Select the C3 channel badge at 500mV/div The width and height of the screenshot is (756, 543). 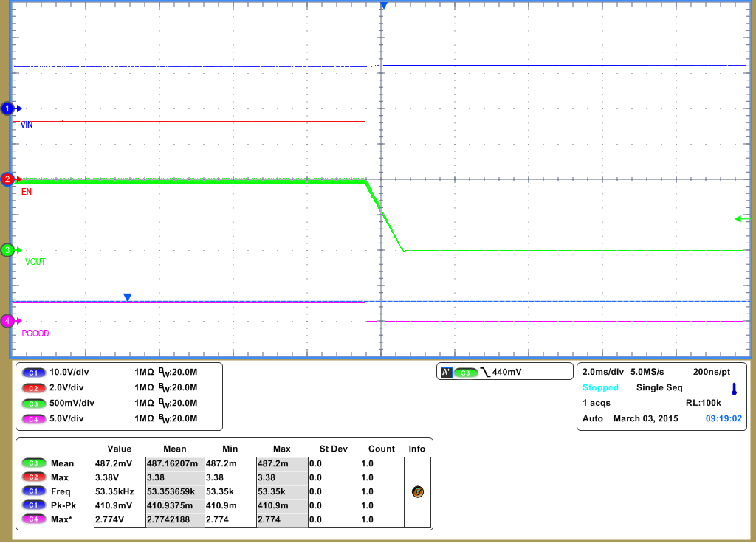(32, 404)
